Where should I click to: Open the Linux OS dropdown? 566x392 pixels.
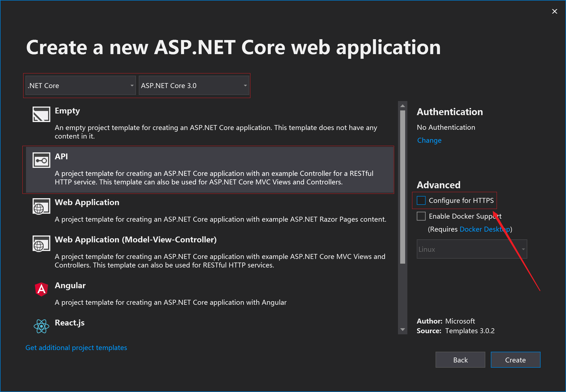point(471,249)
